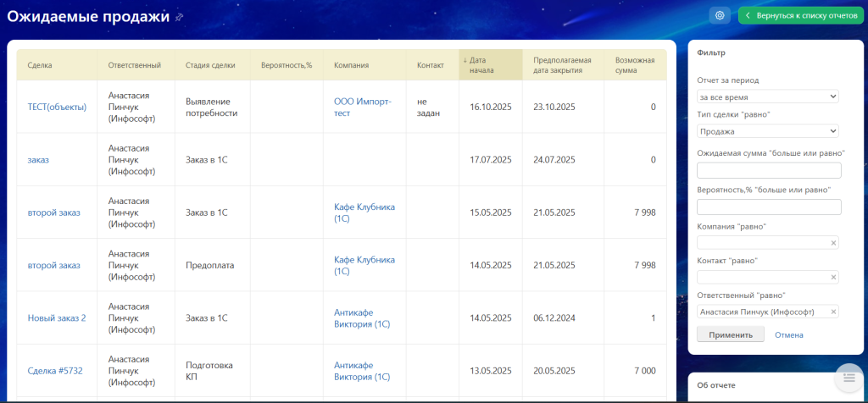
Task: Focus the Ожидаемая сумма input field
Action: point(767,170)
